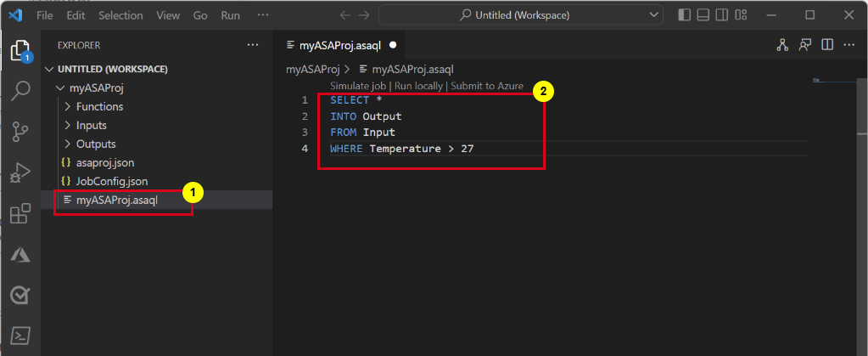Open JobConfig.json in the explorer
868x356 pixels.
point(111,181)
